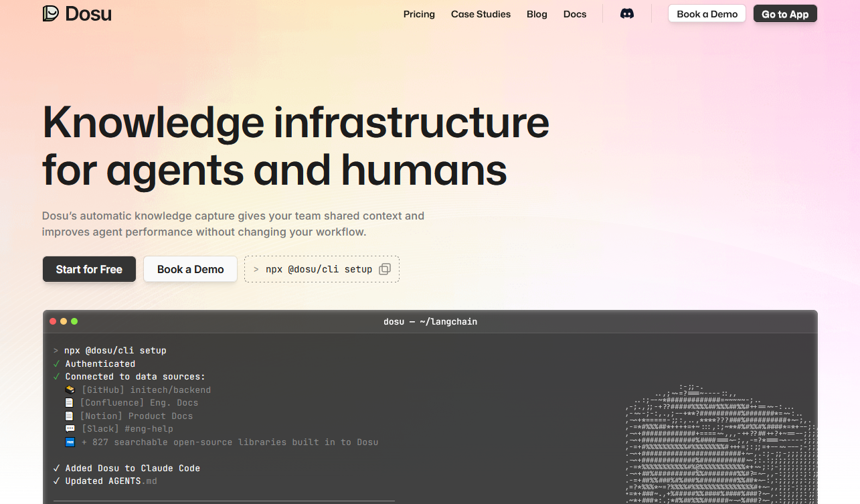
Task: Click the 'for agents and humans' headline line
Action: [x=274, y=169]
